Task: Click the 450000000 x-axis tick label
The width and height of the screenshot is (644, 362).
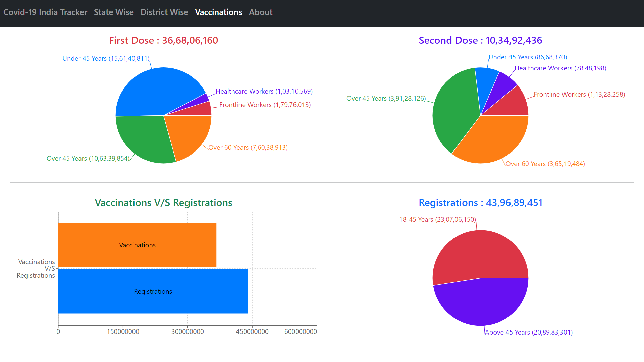Action: point(252,331)
